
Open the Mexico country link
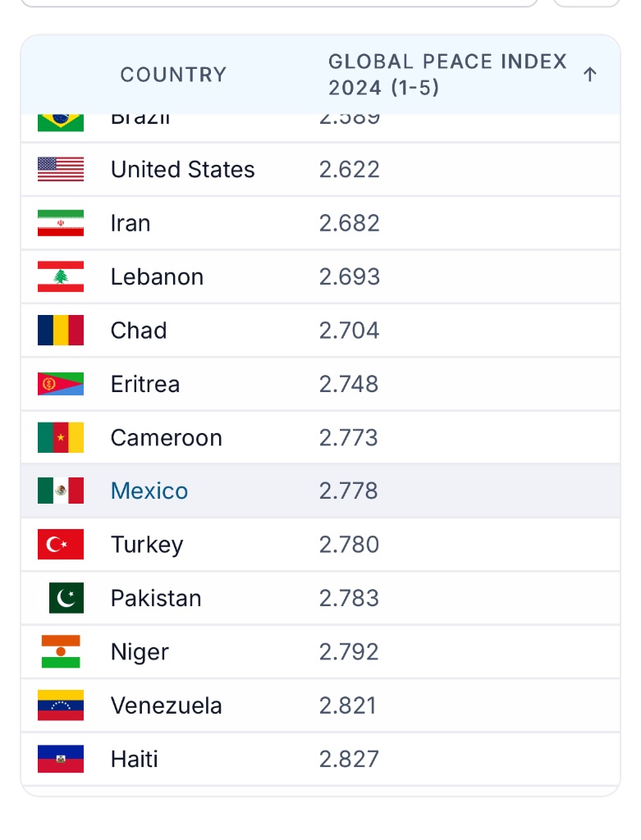149,491
